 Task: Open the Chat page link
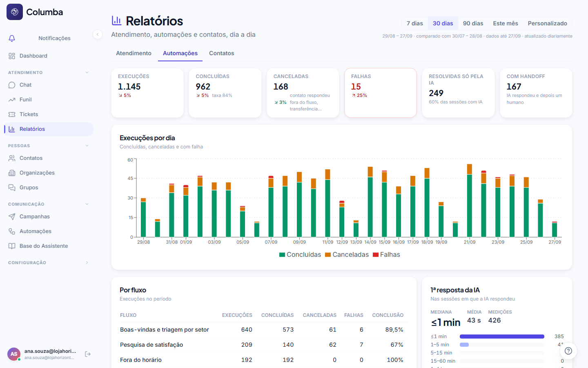tap(49, 85)
